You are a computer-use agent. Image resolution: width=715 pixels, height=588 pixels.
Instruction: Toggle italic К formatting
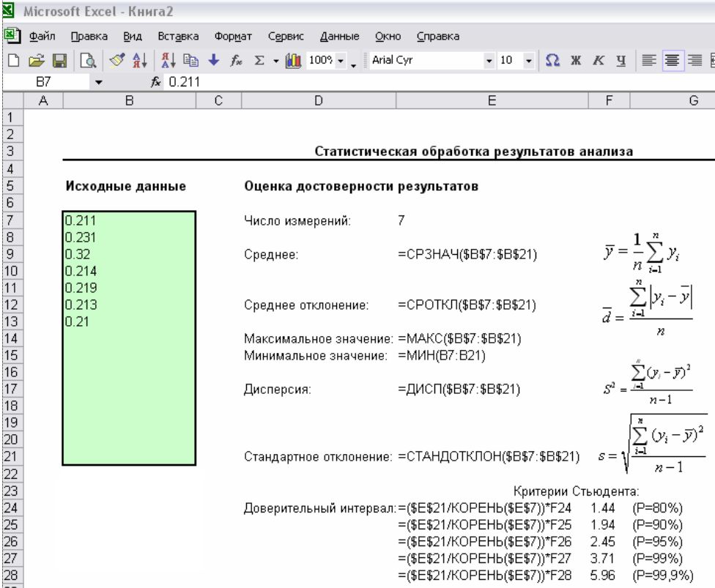click(x=599, y=60)
